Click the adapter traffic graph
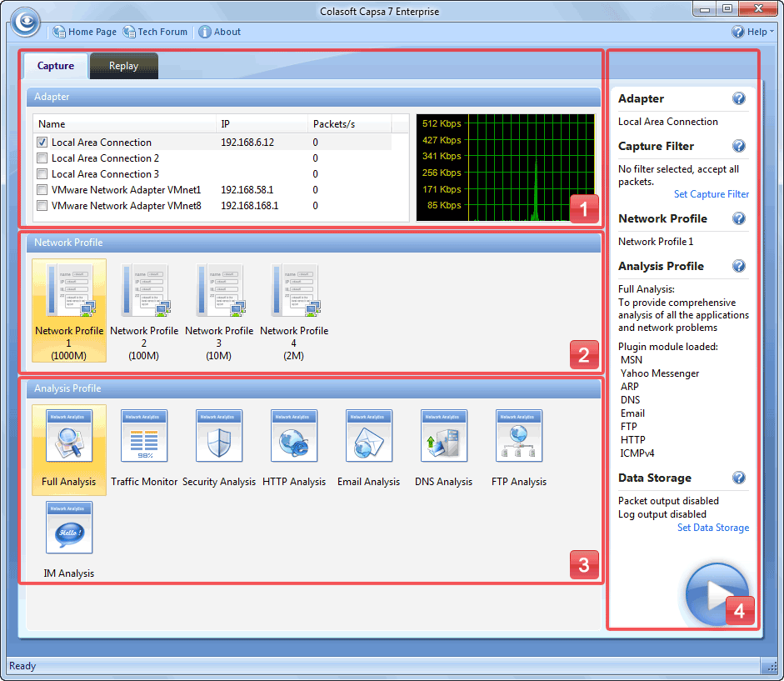 click(506, 168)
